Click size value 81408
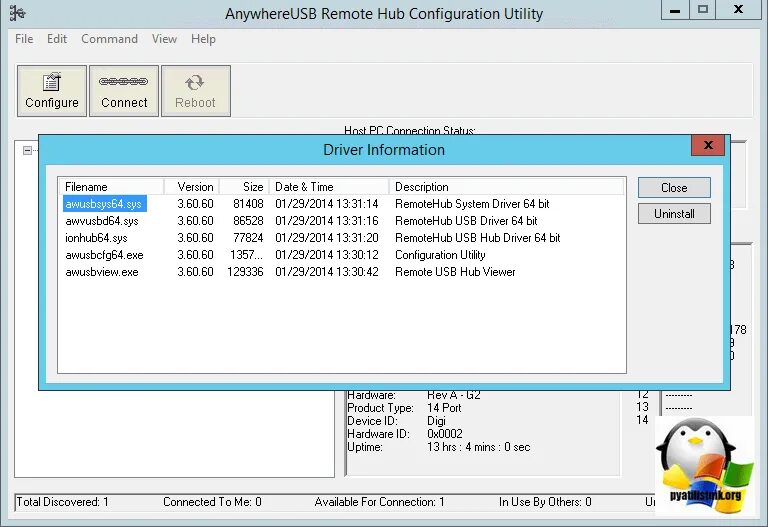Screen dimensions: 768x527 click(248, 204)
